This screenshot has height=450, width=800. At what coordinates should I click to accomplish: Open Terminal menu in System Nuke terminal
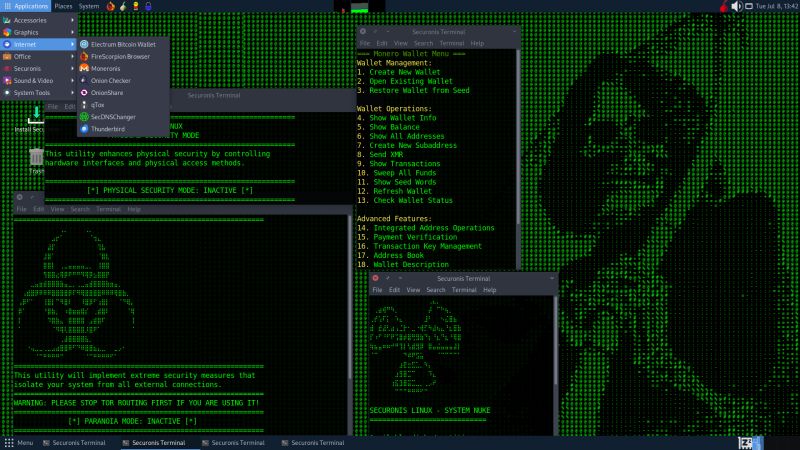pyautogui.click(x=464, y=290)
